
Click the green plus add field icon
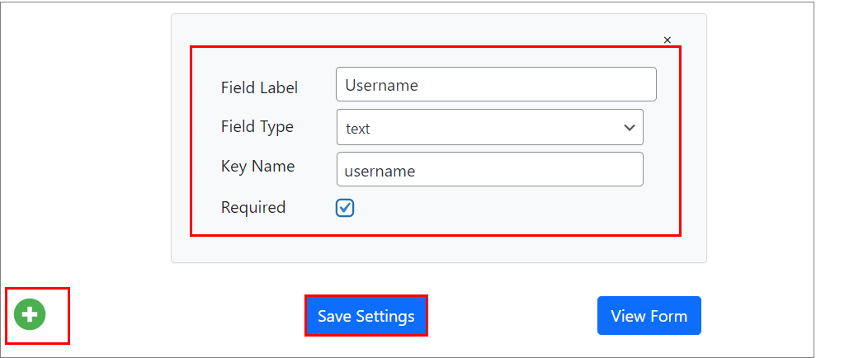tap(30, 314)
